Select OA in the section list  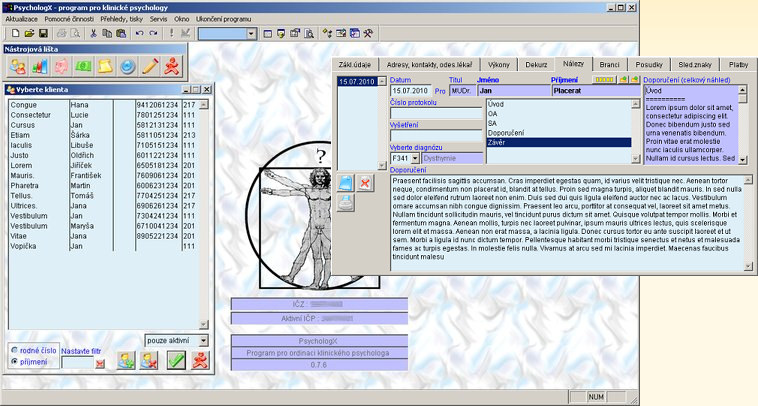click(x=558, y=114)
